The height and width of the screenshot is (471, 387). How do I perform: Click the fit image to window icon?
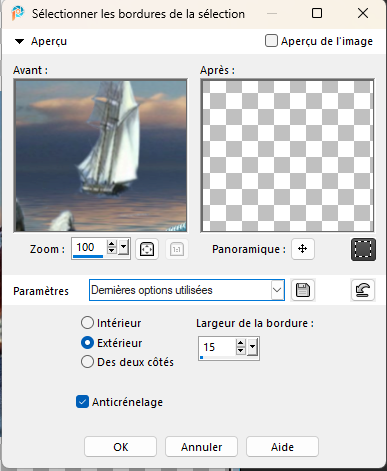coord(147,249)
